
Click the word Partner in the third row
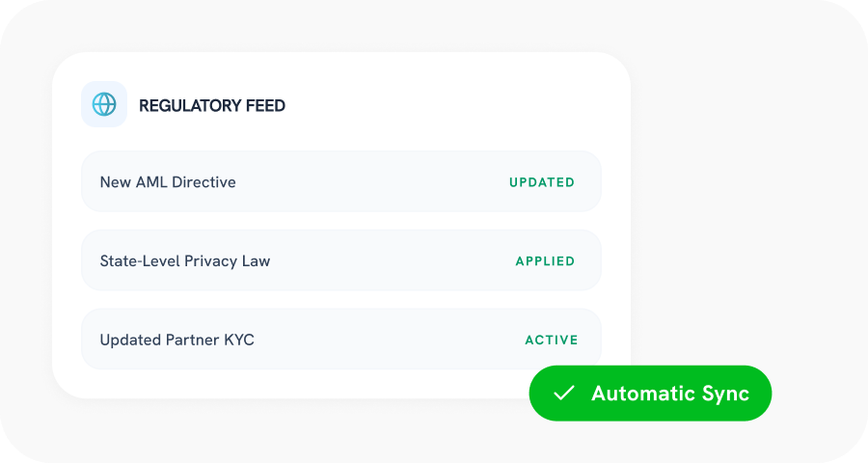(191, 340)
